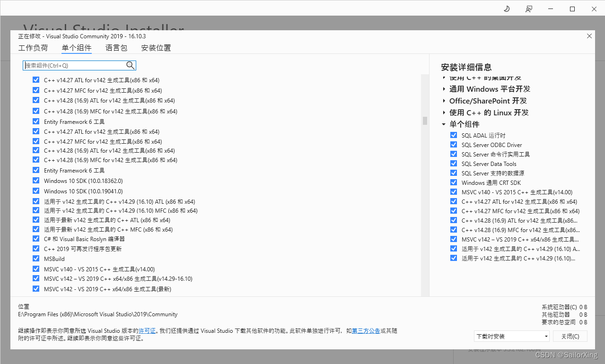Disable SQL Server Data Tools in details panel
Screen dimensions: 605x364
coord(453,163)
